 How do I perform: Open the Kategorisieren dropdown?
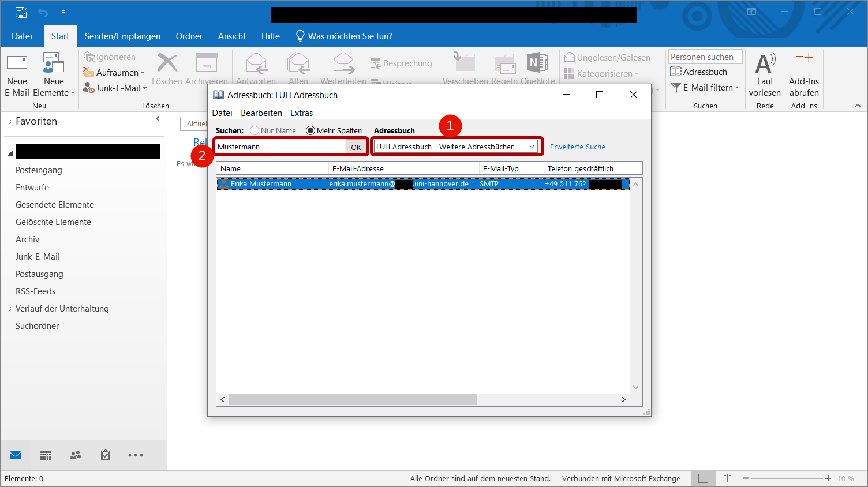click(x=601, y=73)
